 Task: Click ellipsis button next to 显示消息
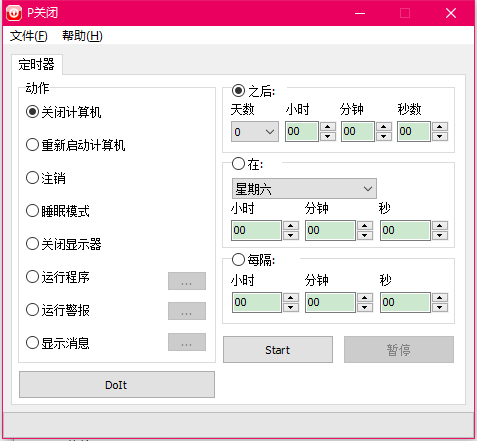187,342
